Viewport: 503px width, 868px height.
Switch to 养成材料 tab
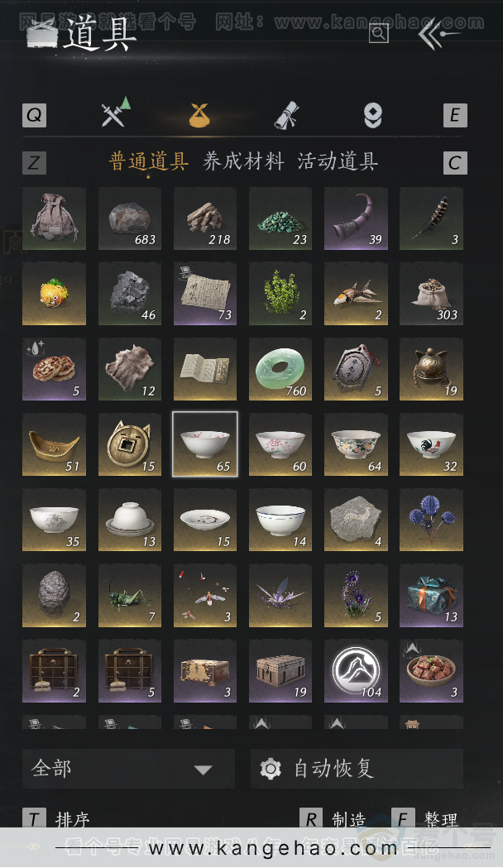coord(243,161)
